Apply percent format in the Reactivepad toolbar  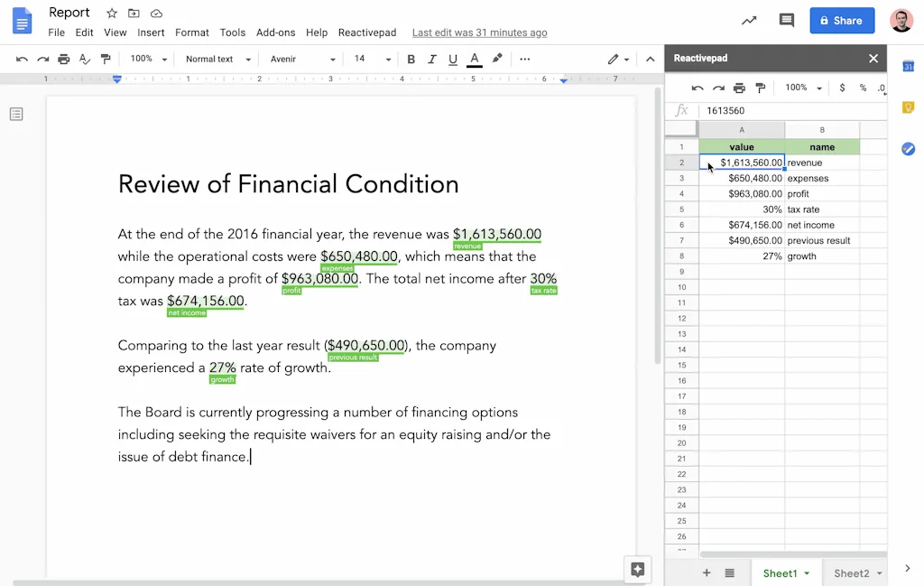click(864, 88)
